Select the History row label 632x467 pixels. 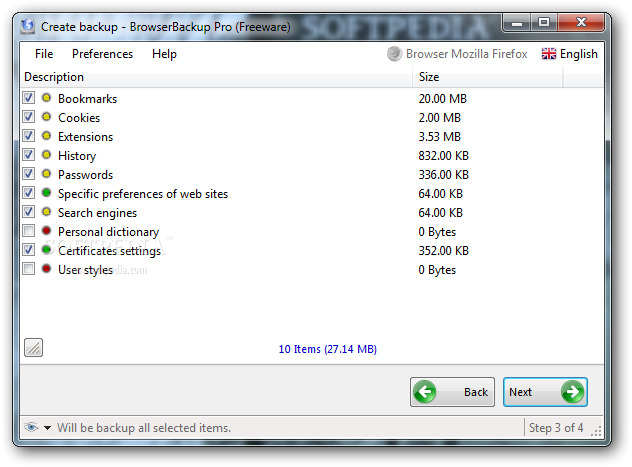pos(77,156)
